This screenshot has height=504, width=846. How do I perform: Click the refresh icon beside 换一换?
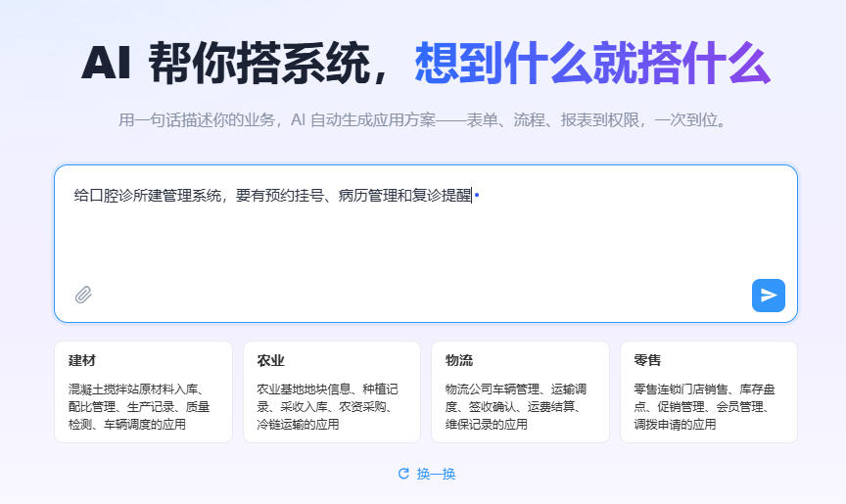403,474
